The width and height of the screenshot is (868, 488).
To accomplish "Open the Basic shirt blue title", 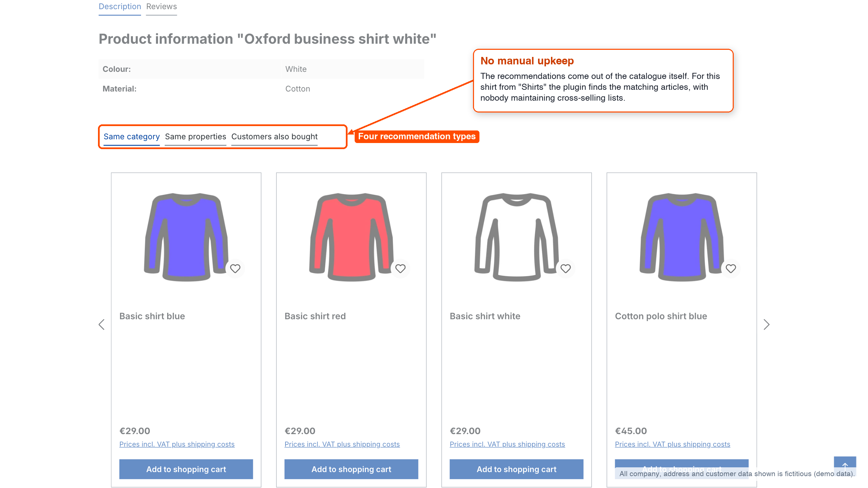I will [x=152, y=316].
